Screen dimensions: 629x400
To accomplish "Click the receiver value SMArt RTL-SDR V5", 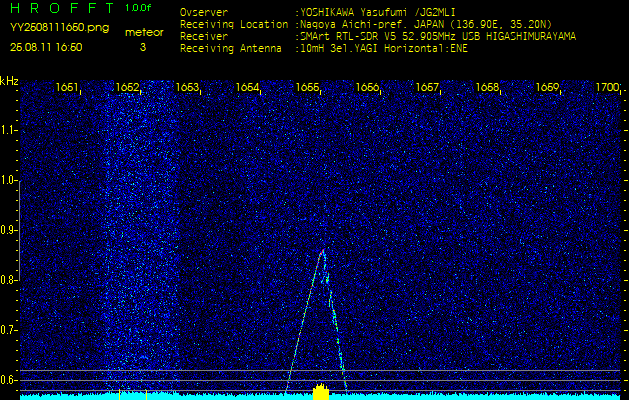I will coord(347,37).
